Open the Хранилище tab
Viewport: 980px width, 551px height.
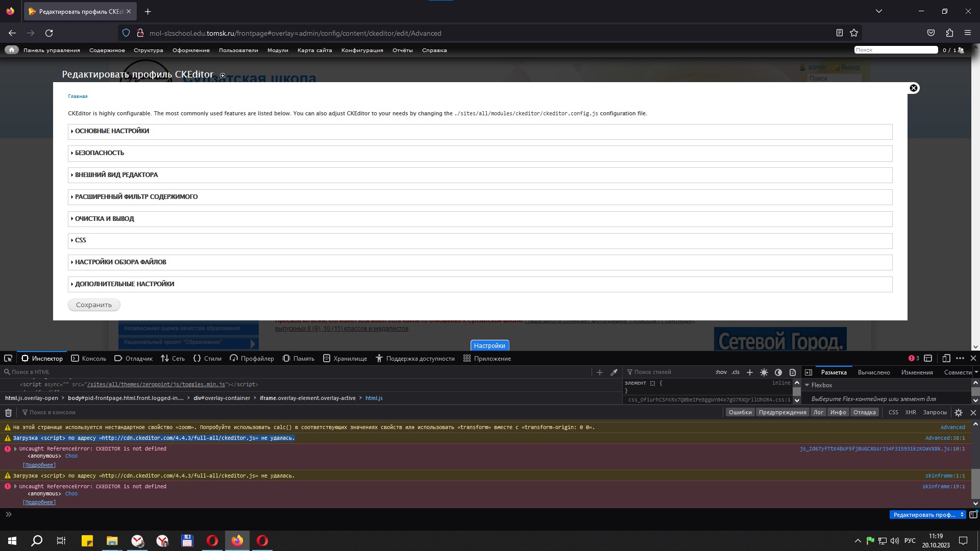(345, 358)
